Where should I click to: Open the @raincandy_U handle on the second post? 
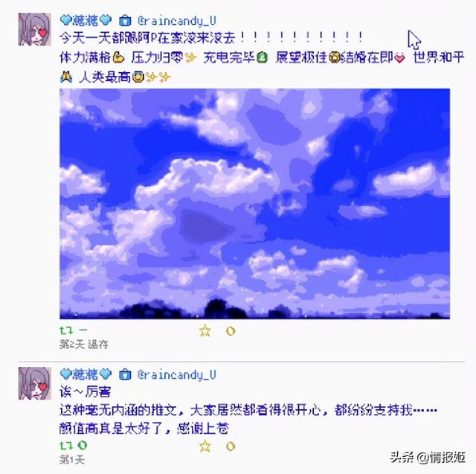click(x=177, y=374)
